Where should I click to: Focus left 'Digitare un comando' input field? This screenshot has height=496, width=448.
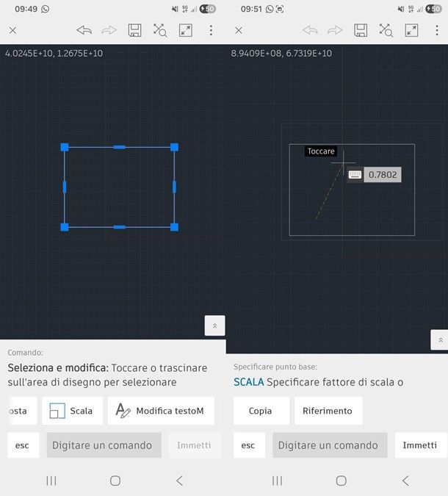pyautogui.click(x=104, y=445)
